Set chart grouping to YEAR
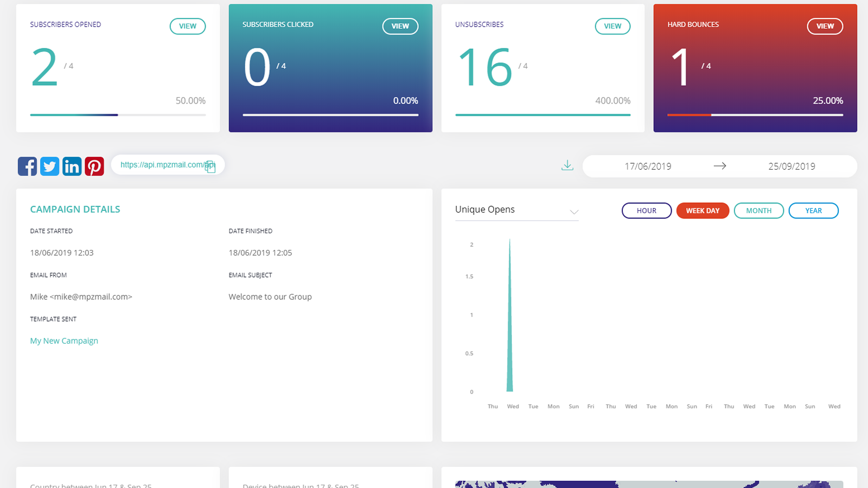 (x=813, y=210)
